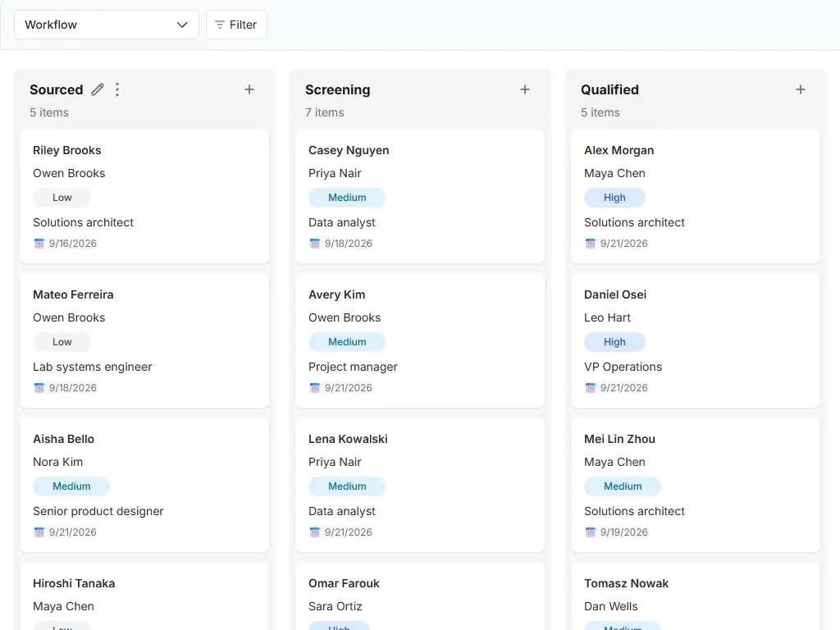Click Project manager on Avery Kim card

pyautogui.click(x=353, y=367)
